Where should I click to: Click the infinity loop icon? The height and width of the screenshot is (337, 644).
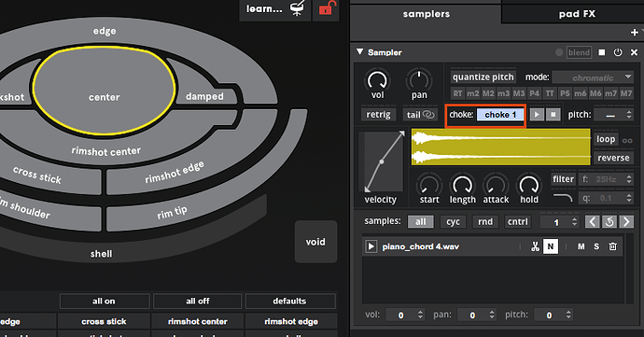627,141
